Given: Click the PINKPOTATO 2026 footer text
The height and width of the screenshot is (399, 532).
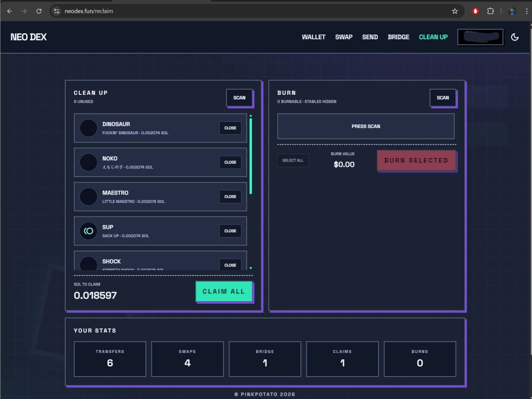Looking at the screenshot, I should click(265, 394).
